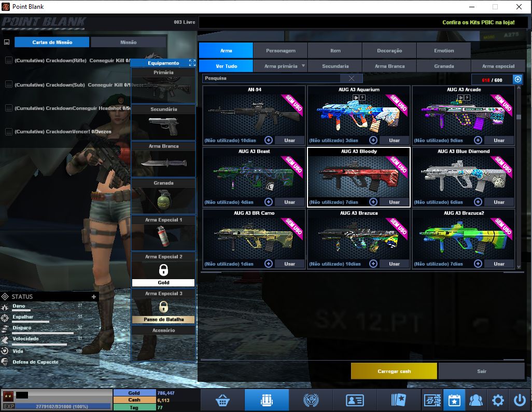Click the Sair button
532x412 pixels.
pyautogui.click(x=482, y=371)
